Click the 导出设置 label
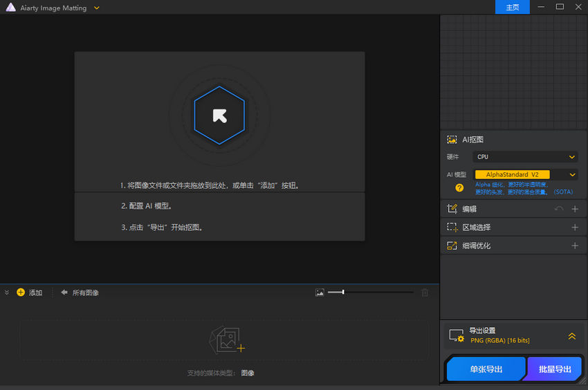This screenshot has height=390, width=588. (482, 331)
